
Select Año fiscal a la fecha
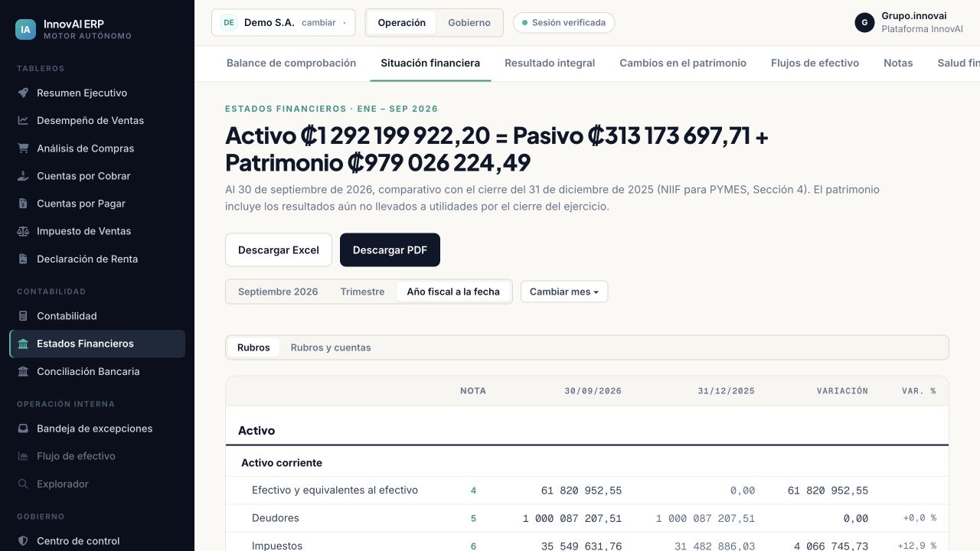click(453, 292)
